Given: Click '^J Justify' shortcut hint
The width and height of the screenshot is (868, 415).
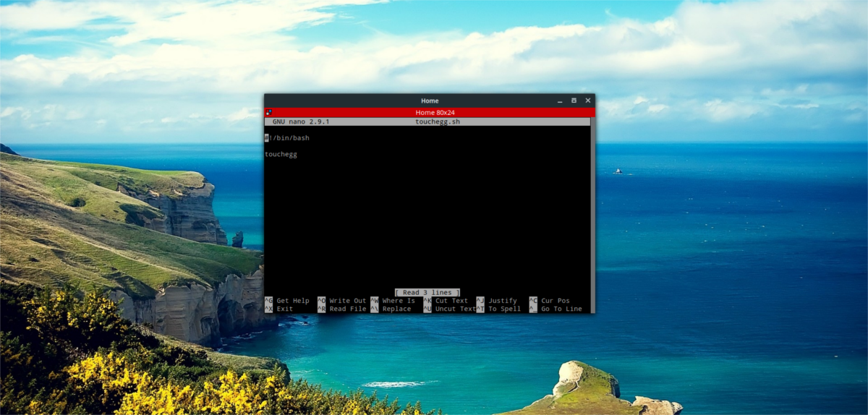Looking at the screenshot, I should (497, 301).
